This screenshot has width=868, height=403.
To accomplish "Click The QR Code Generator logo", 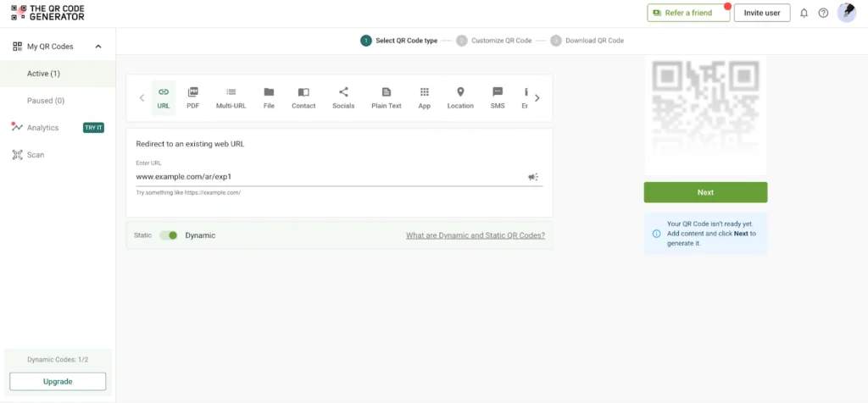I will (x=47, y=13).
